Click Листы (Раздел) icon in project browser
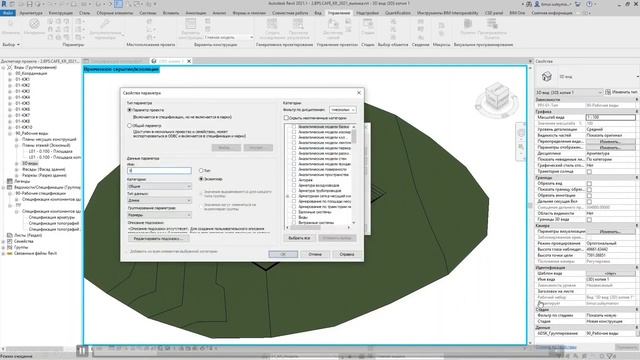 coord(10,235)
